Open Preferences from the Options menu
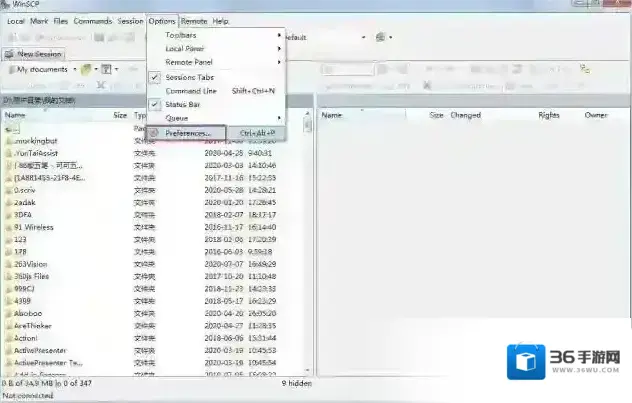 187,133
